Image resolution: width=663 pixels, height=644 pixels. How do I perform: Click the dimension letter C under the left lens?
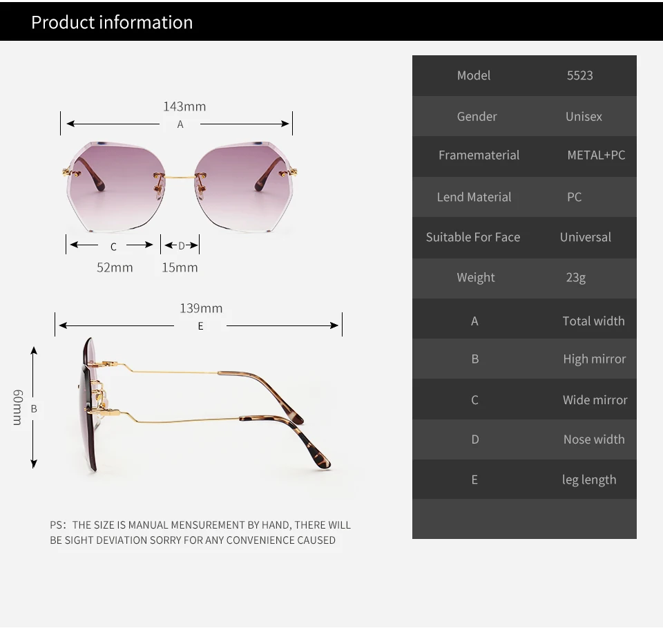113,247
